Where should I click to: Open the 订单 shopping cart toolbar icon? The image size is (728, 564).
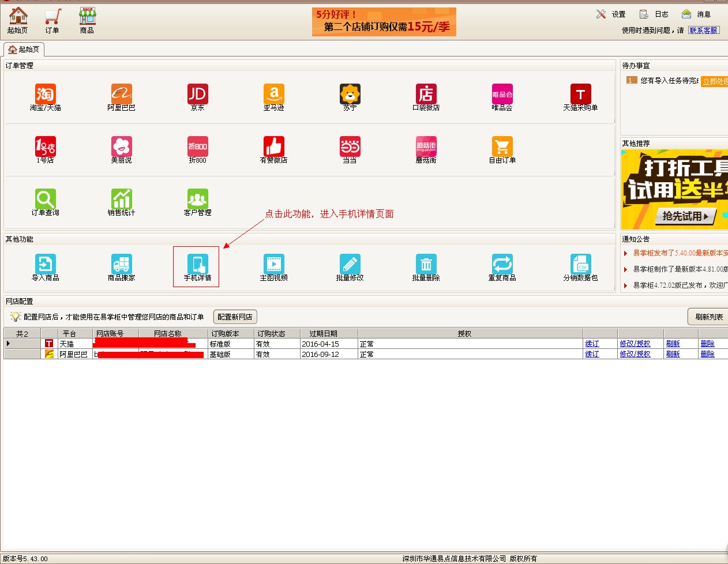(x=52, y=21)
